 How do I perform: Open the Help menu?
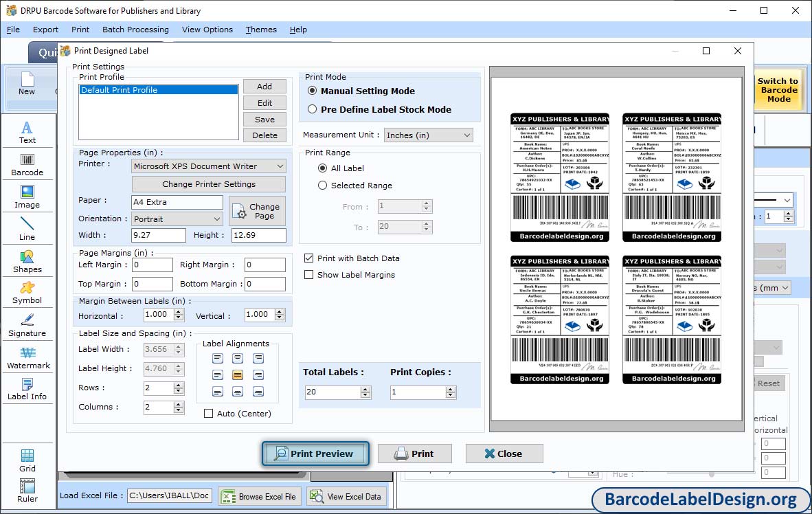pos(298,30)
